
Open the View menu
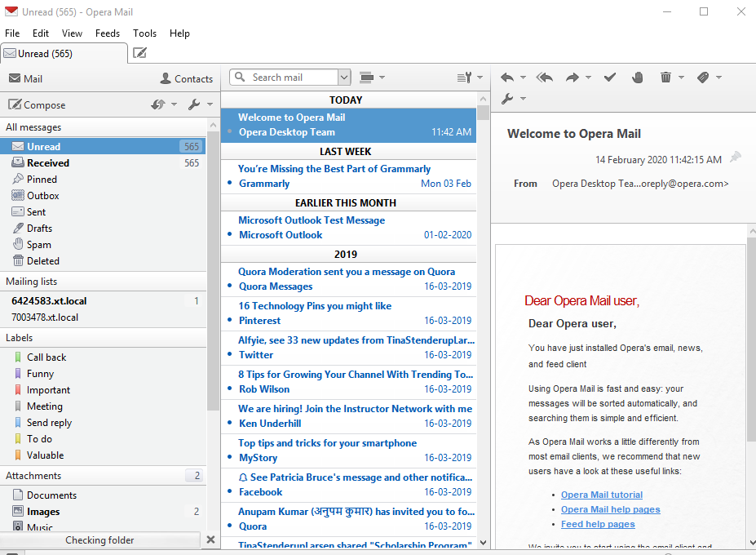coord(72,33)
